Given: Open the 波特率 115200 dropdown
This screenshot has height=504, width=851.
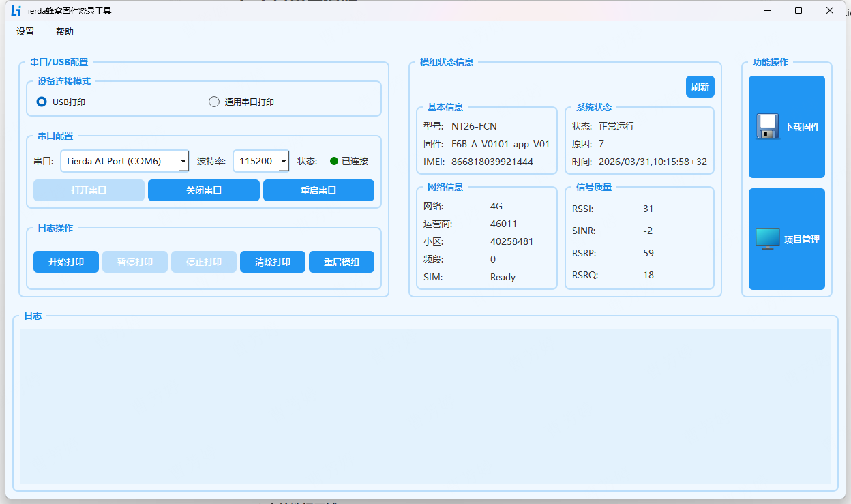Looking at the screenshot, I should coord(261,161).
